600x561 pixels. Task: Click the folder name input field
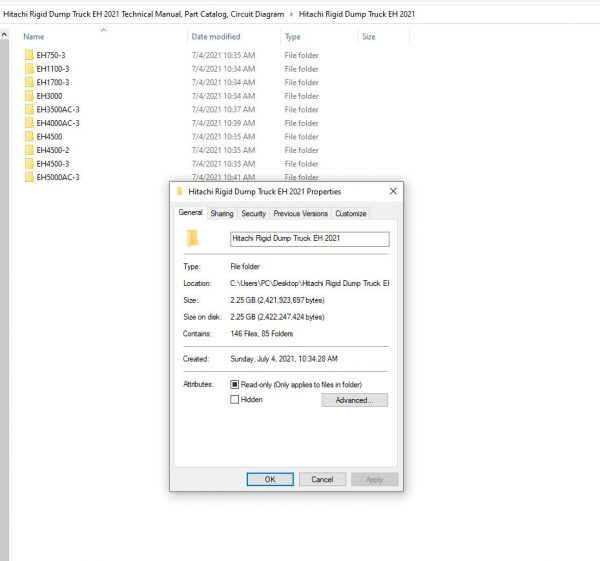310,239
